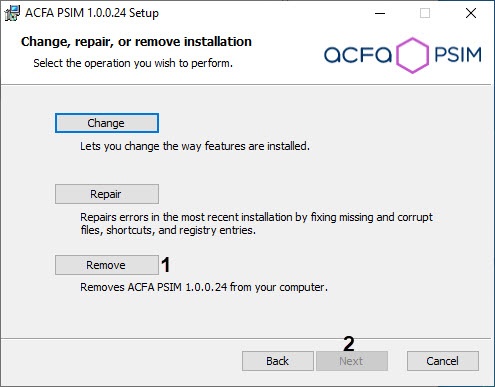Image resolution: width=495 pixels, height=387 pixels.
Task: Choose the Change operation
Action: coord(107,123)
